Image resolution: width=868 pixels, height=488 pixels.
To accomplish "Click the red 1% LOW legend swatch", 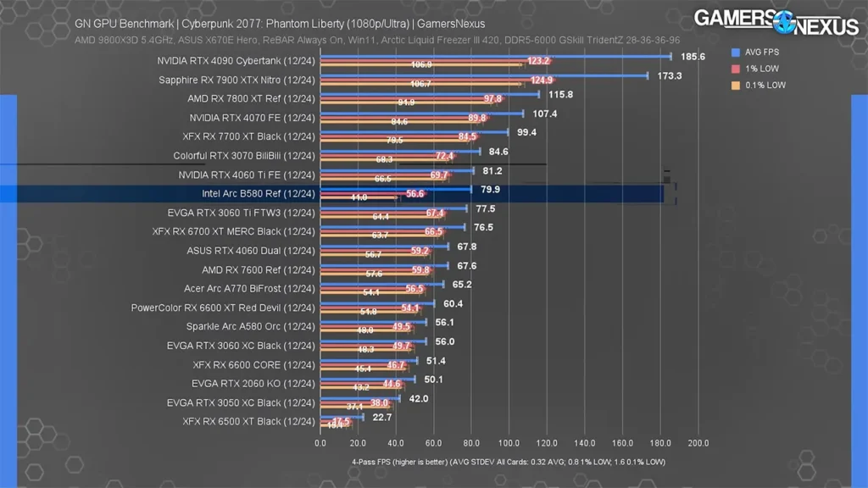I will coord(736,69).
